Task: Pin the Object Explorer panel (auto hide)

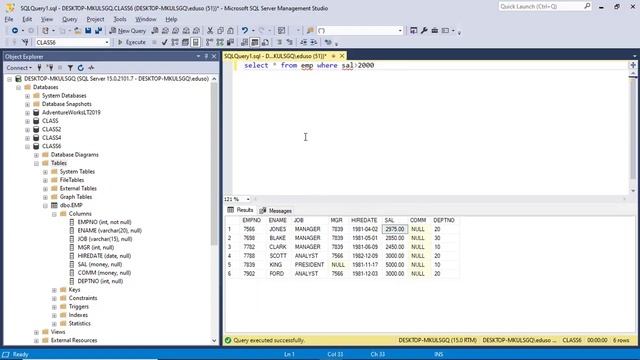Action: click(206, 56)
